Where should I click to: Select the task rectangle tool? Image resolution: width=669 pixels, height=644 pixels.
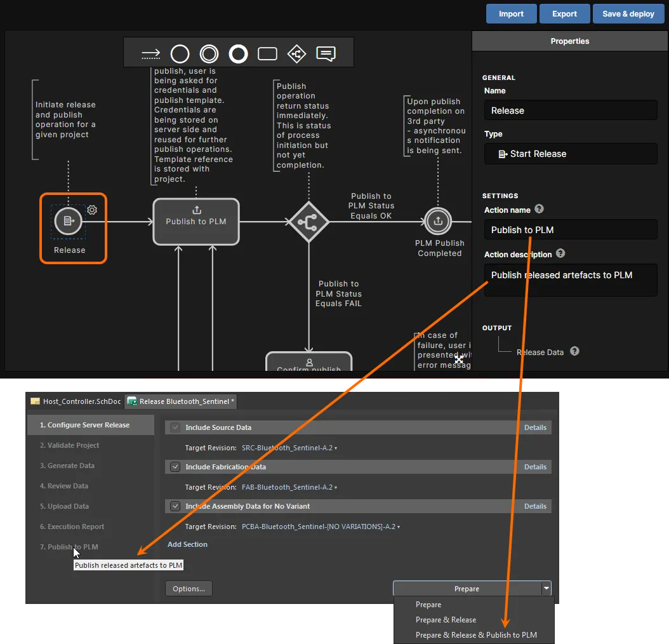pos(267,53)
